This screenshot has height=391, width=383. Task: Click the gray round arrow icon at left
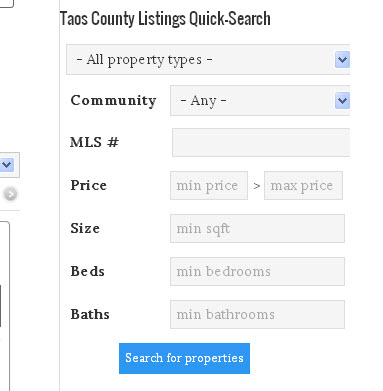10,194
